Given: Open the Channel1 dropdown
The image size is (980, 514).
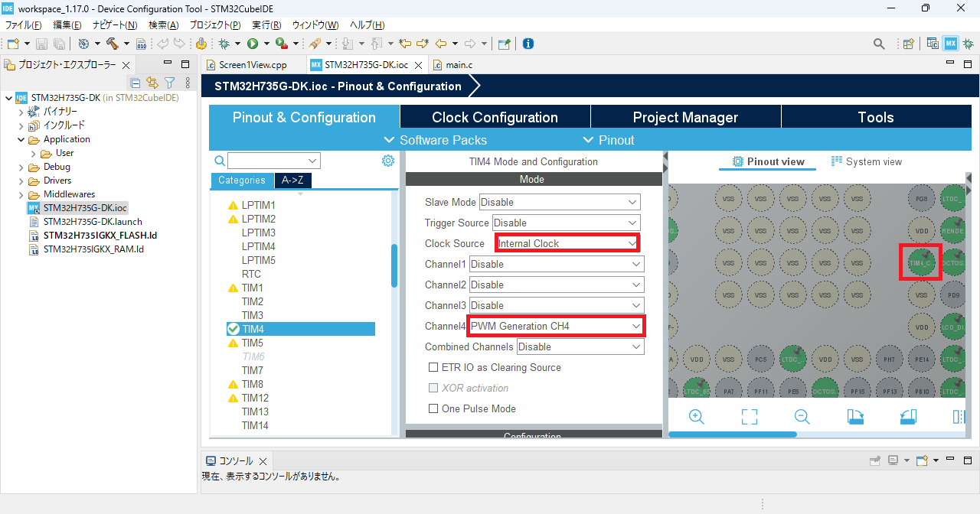Looking at the screenshot, I should point(557,264).
